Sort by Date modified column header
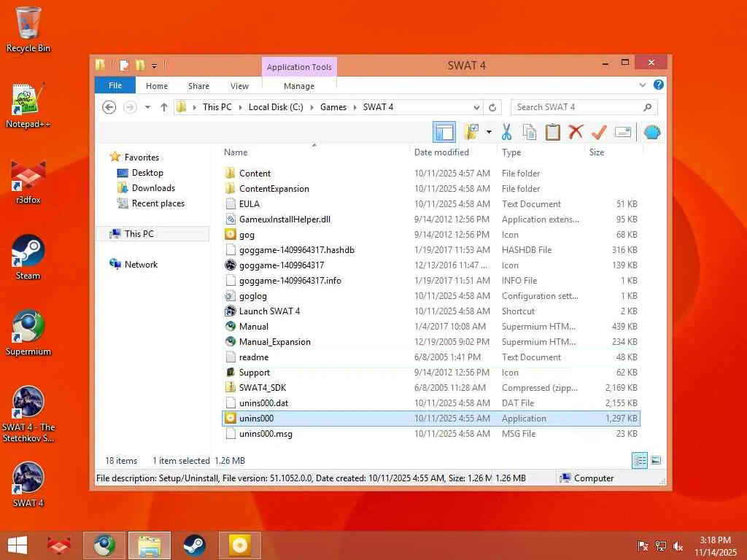747x560 pixels. click(x=441, y=152)
